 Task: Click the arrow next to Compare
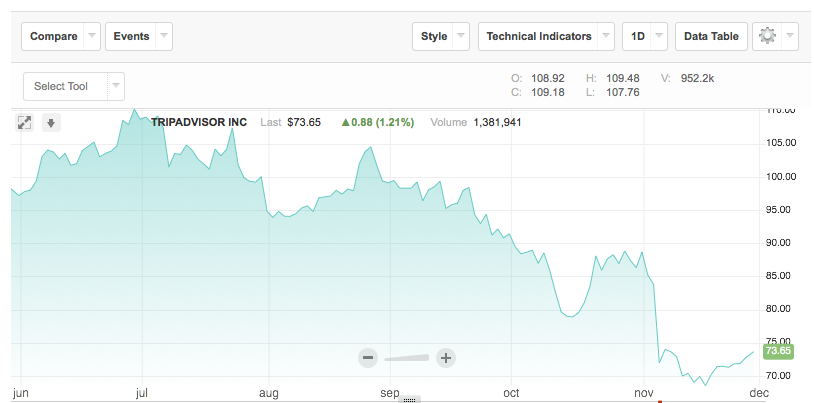click(x=92, y=36)
